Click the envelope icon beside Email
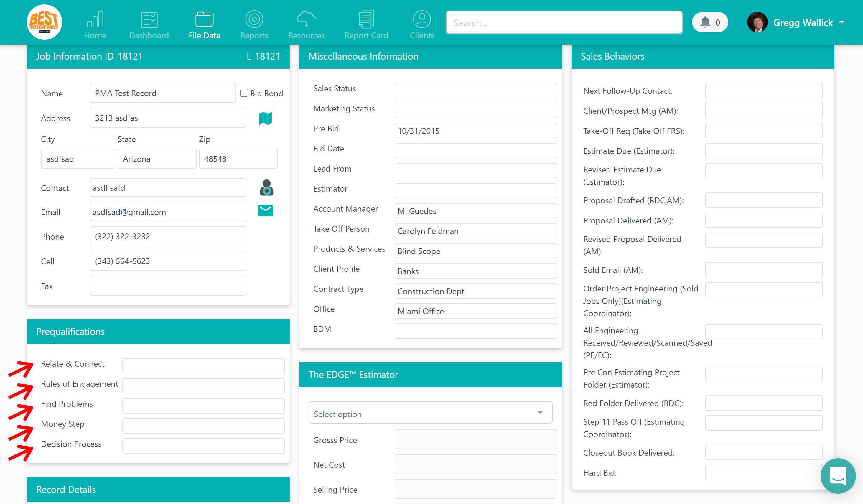Viewport: 863px width, 504px height. point(265,210)
